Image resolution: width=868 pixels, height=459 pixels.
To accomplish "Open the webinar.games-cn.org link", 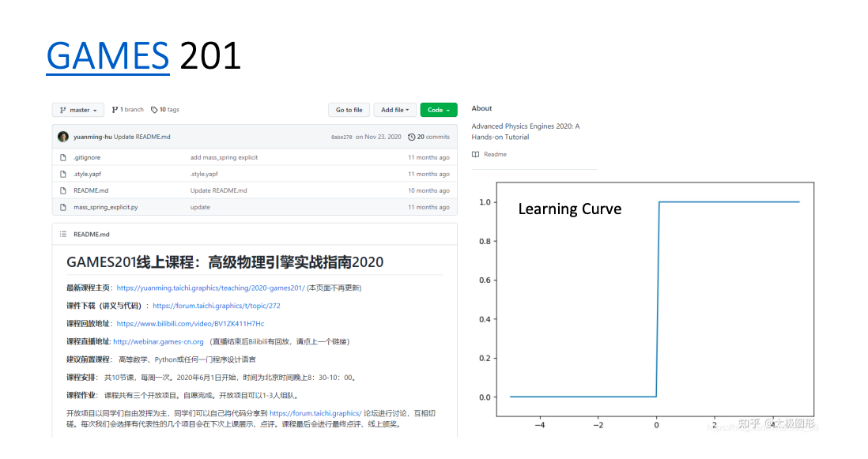I will coord(158,342).
